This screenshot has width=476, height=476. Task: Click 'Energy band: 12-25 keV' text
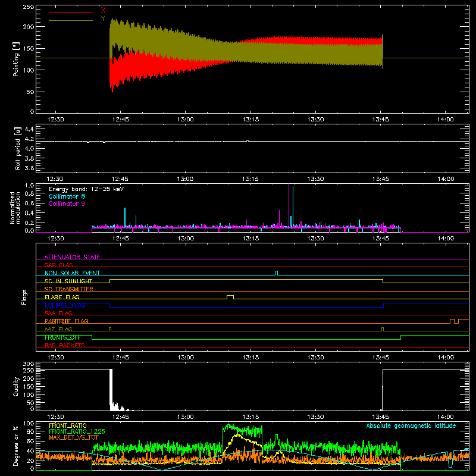coord(86,189)
